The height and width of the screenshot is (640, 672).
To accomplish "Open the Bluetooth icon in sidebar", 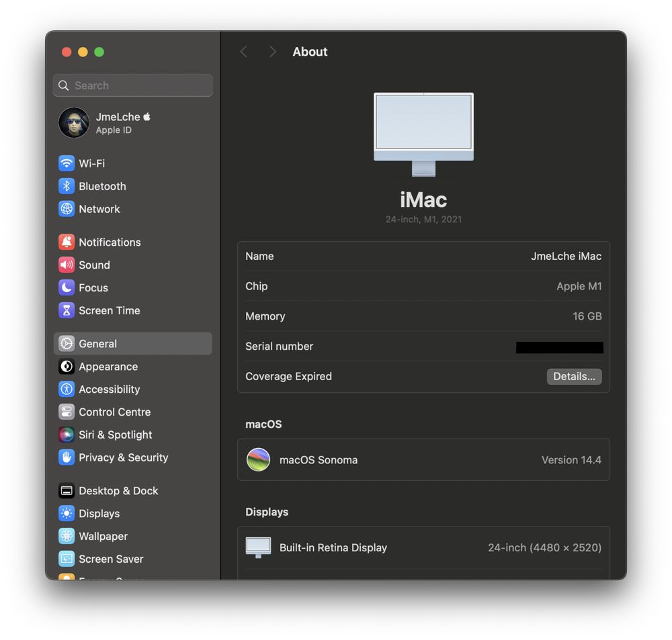I will click(67, 186).
